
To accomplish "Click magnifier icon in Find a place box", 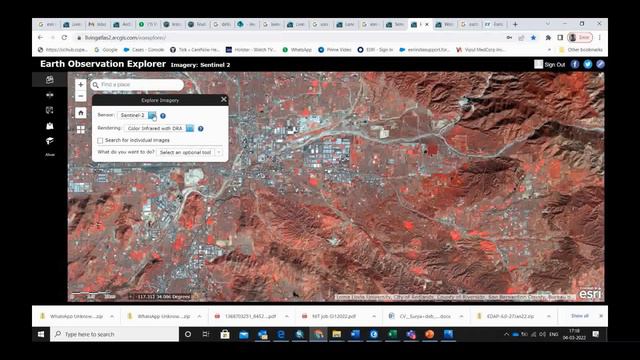I will 96,85.
